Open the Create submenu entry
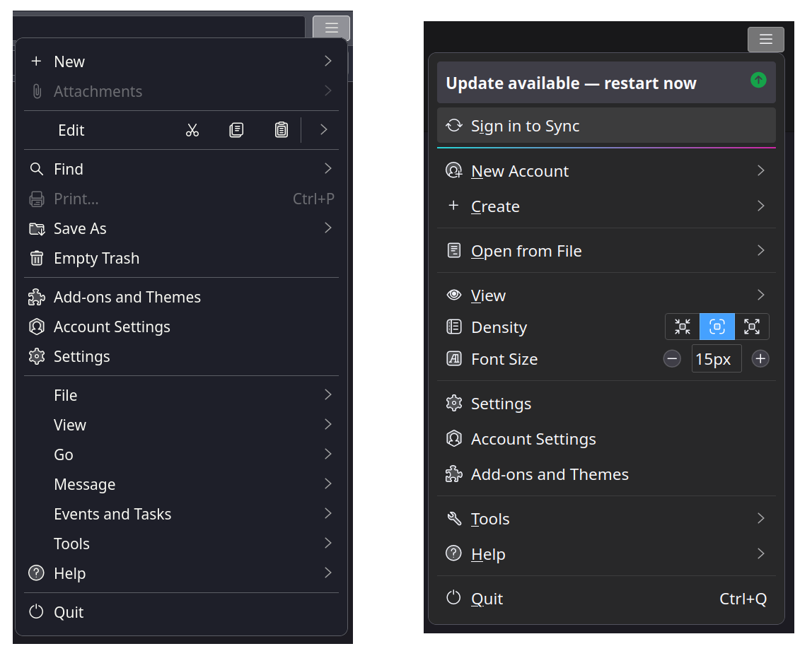 tap(495, 206)
